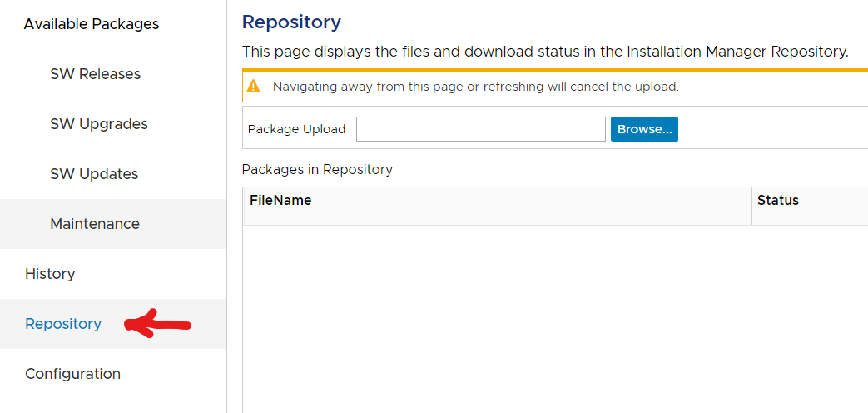Navigate to Configuration
The width and height of the screenshot is (868, 413).
(72, 374)
